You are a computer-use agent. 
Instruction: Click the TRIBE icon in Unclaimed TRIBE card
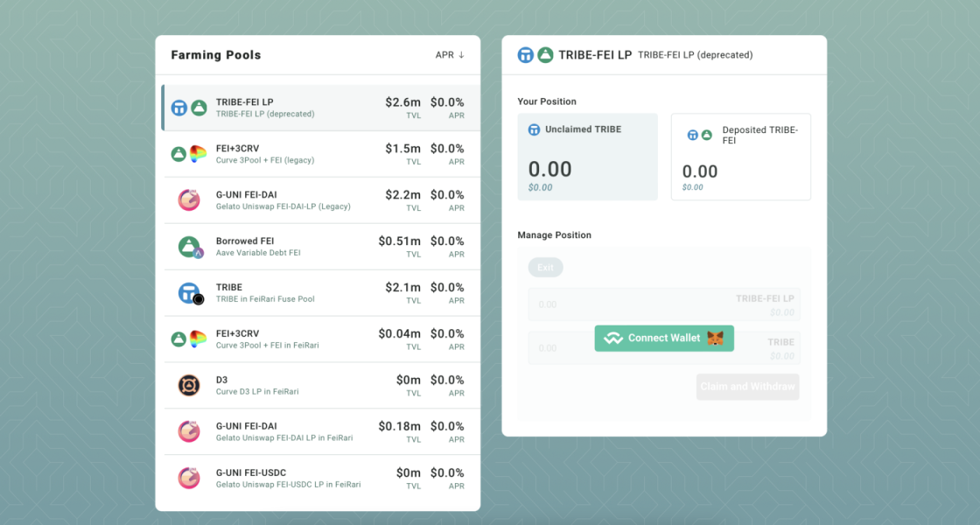point(534,129)
